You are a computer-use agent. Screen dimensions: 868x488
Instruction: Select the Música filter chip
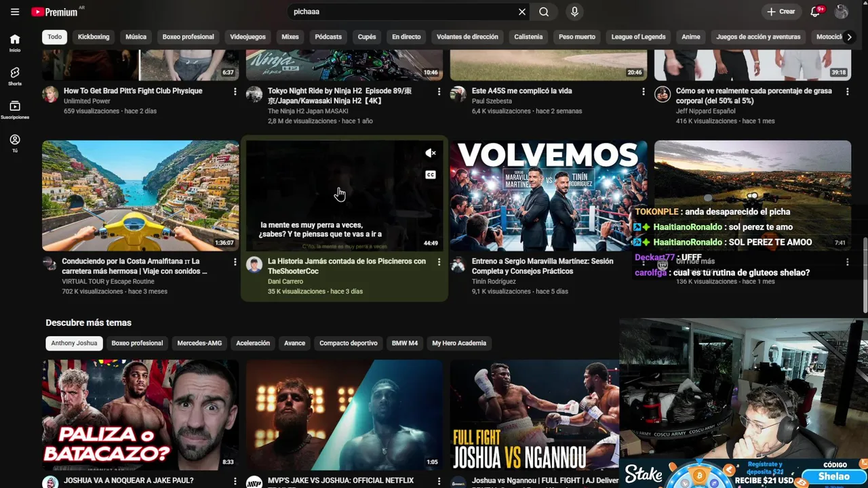click(136, 37)
